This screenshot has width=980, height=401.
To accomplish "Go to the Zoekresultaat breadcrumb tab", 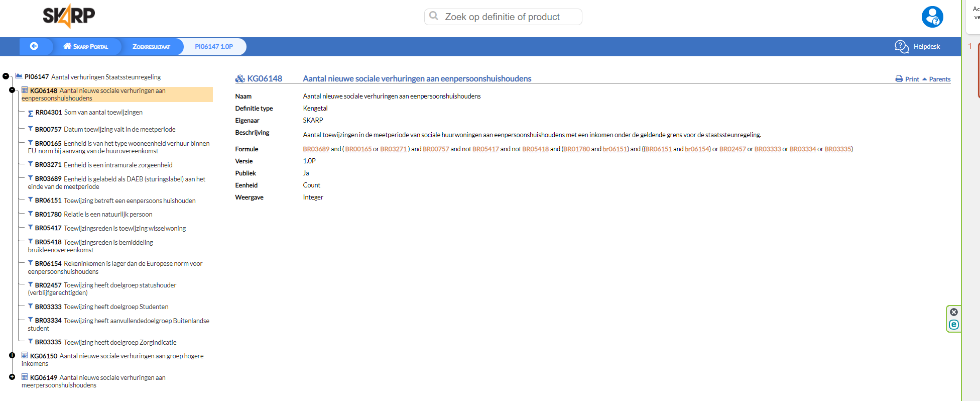I will click(151, 47).
